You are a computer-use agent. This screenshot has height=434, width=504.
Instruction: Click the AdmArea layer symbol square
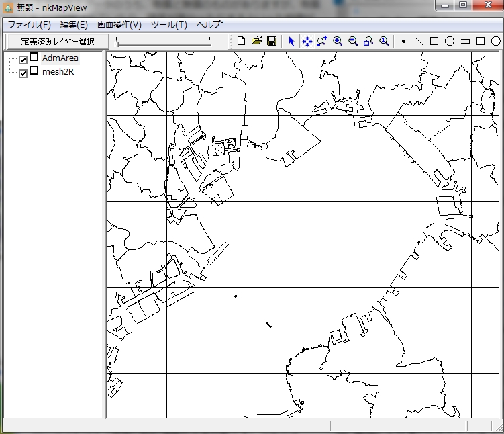point(34,58)
